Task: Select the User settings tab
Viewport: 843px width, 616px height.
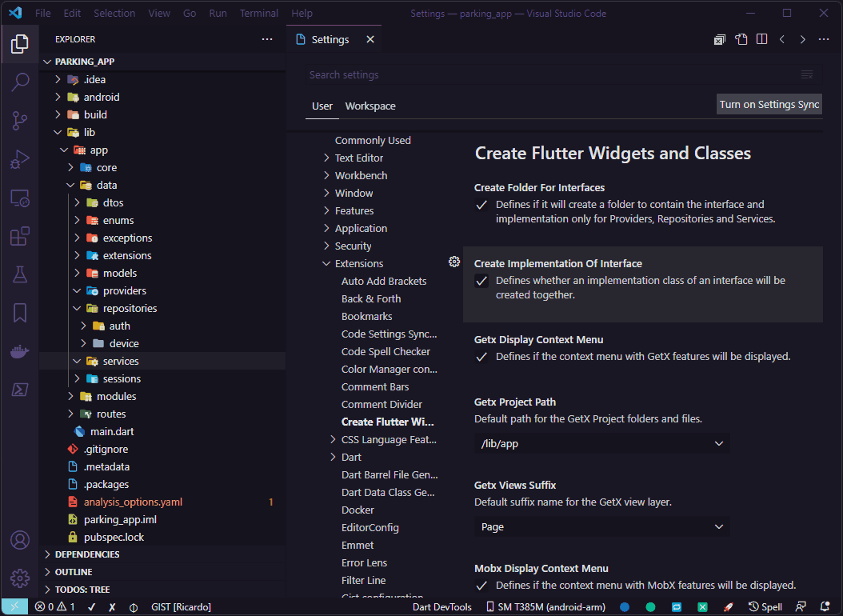Action: point(322,106)
